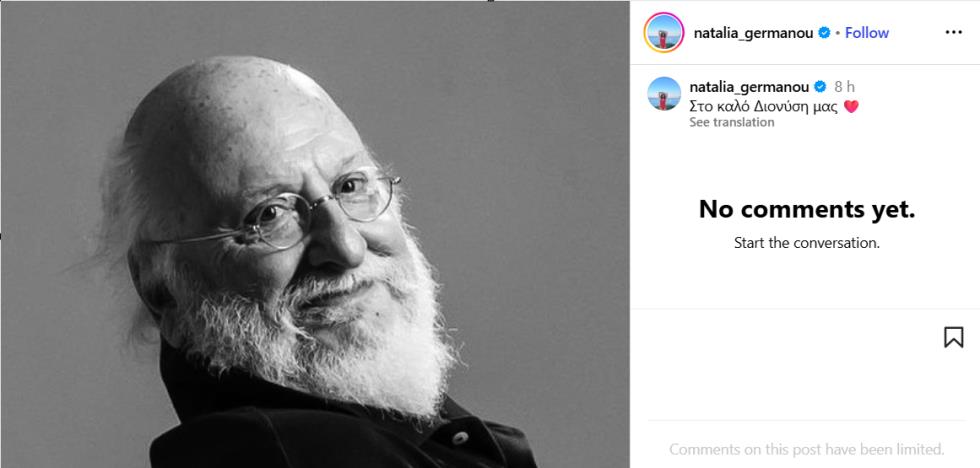Screen dimensions: 980x468
Task: Open natalia_germanou profile from header username
Action: pos(753,33)
